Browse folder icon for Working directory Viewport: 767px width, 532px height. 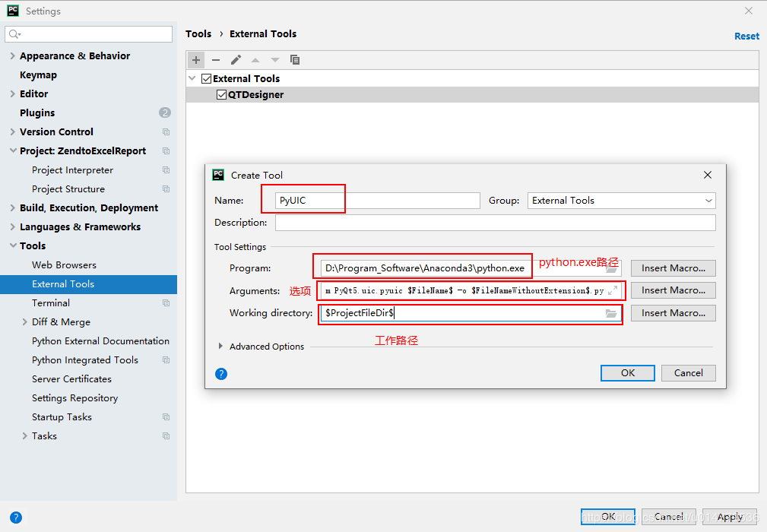(611, 313)
